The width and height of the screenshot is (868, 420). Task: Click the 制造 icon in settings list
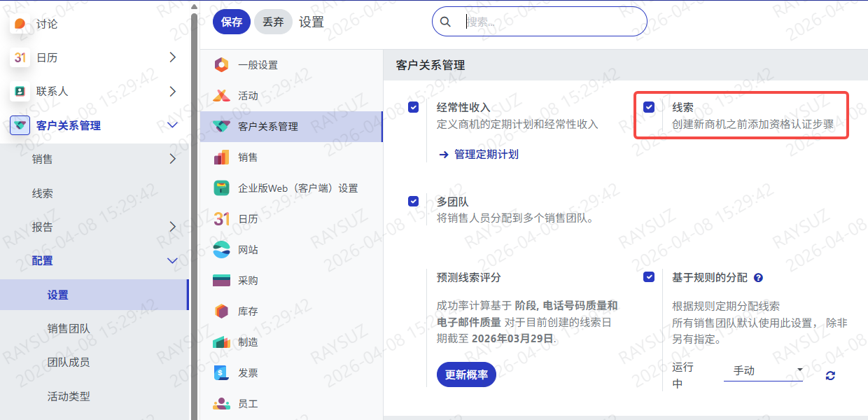pos(221,342)
